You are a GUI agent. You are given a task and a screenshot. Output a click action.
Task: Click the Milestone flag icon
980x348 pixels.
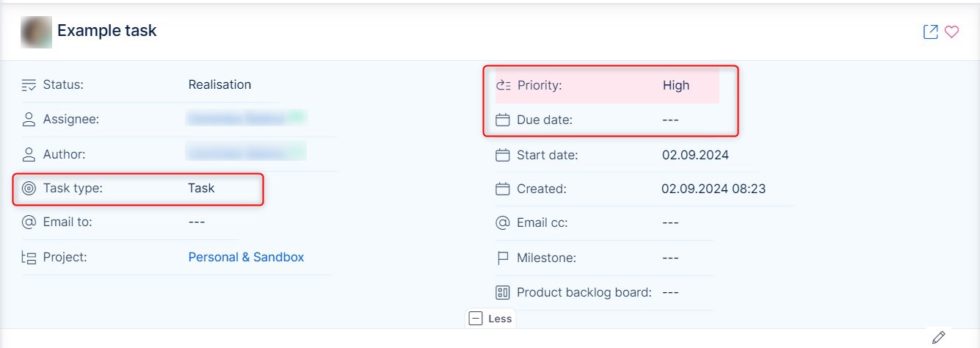(503, 258)
